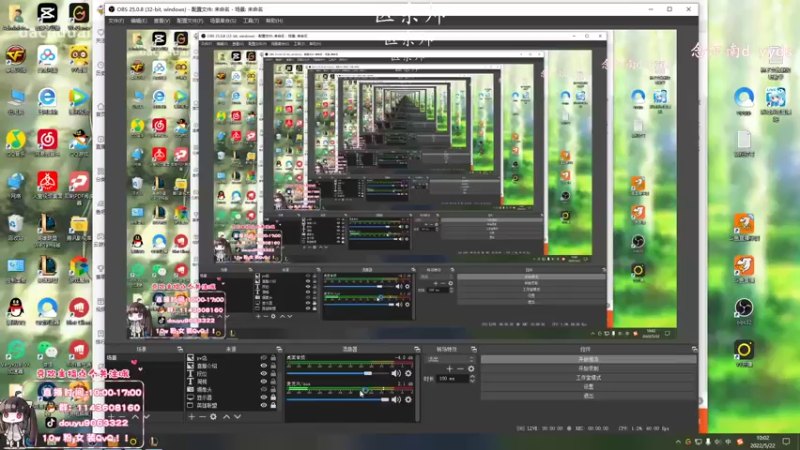The image size is (800, 450).
Task: Click 工作室模式 studio mode button
Action: tap(588, 378)
